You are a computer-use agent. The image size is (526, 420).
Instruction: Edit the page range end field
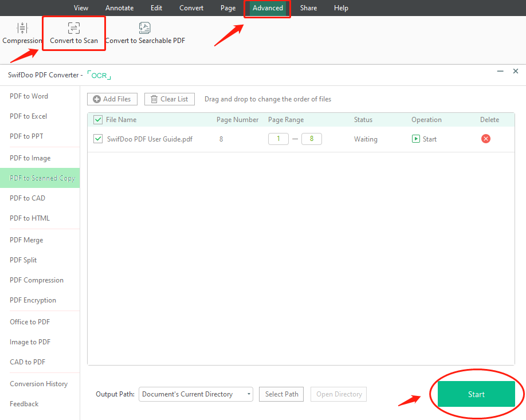pyautogui.click(x=312, y=139)
